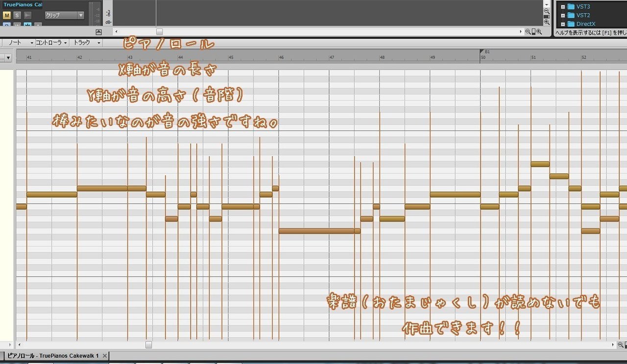Open the トラック menu
627x364 pixels.
click(x=86, y=43)
